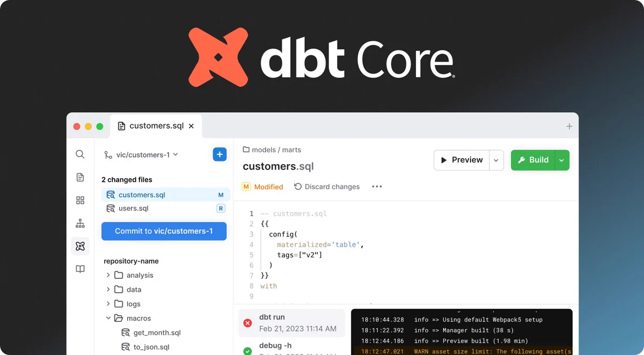This screenshot has height=355, width=644.
Task: Click code line with tags=["v2"]
Action: click(299, 255)
